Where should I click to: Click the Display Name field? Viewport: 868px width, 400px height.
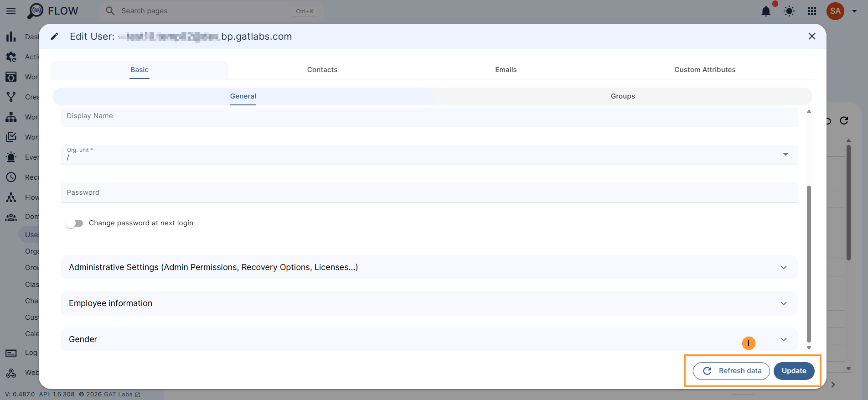click(x=429, y=116)
